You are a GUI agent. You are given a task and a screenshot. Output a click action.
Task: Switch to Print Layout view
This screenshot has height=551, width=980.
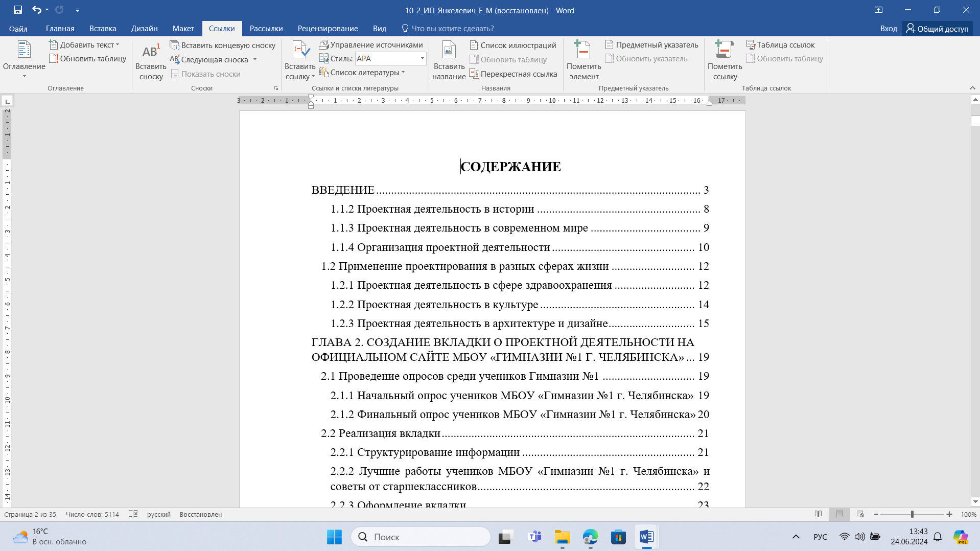(x=839, y=514)
